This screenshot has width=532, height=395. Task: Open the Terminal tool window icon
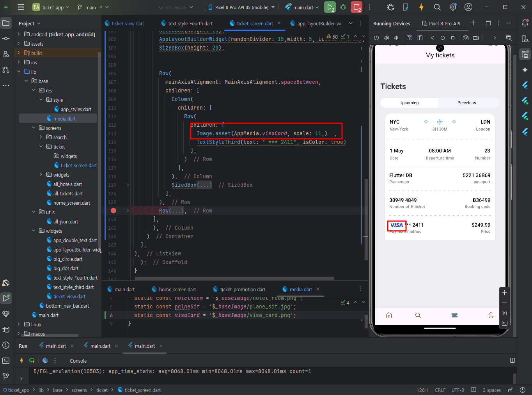click(x=6, y=361)
